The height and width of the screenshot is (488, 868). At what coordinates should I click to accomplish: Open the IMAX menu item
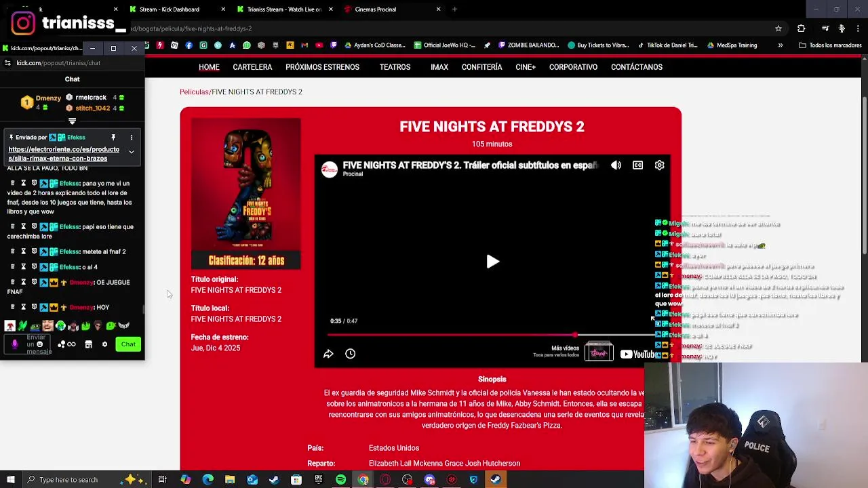point(439,67)
